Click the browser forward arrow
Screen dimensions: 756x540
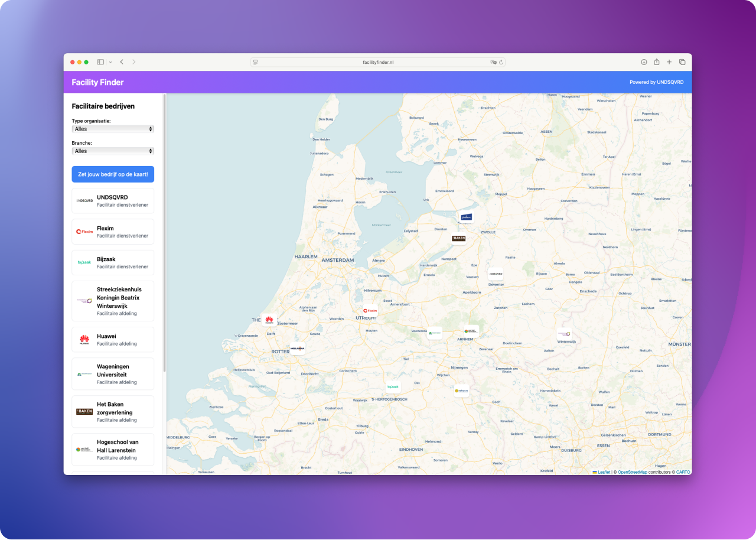click(x=134, y=62)
